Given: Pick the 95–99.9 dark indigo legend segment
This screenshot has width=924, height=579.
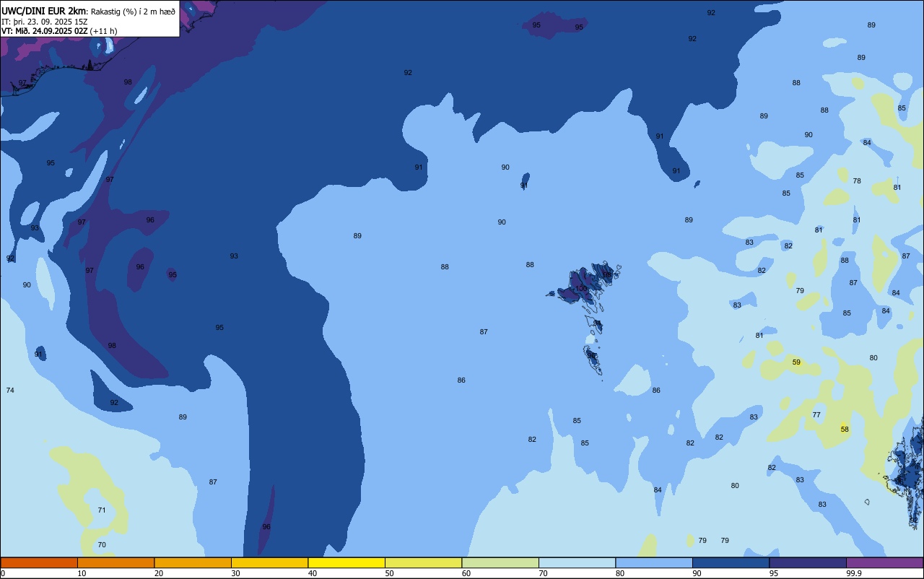Looking at the screenshot, I should [808, 562].
